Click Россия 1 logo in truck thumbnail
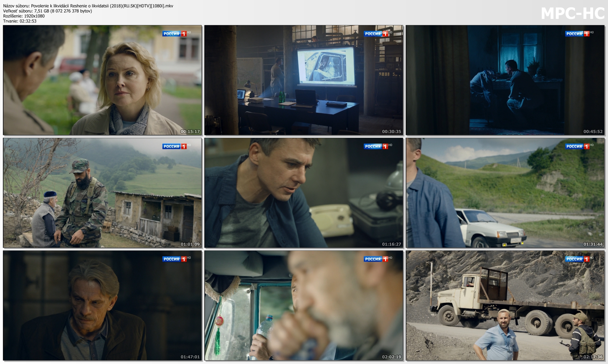 coord(577,259)
